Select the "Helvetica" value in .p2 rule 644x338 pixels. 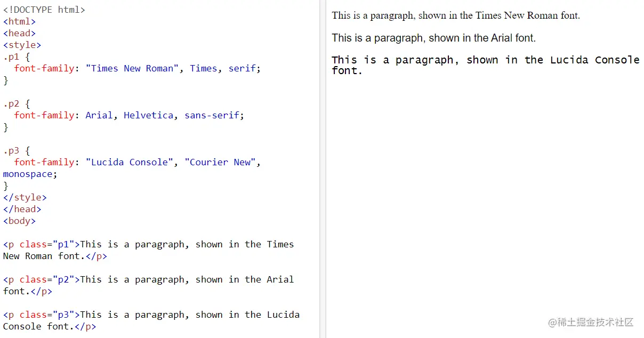tap(149, 115)
